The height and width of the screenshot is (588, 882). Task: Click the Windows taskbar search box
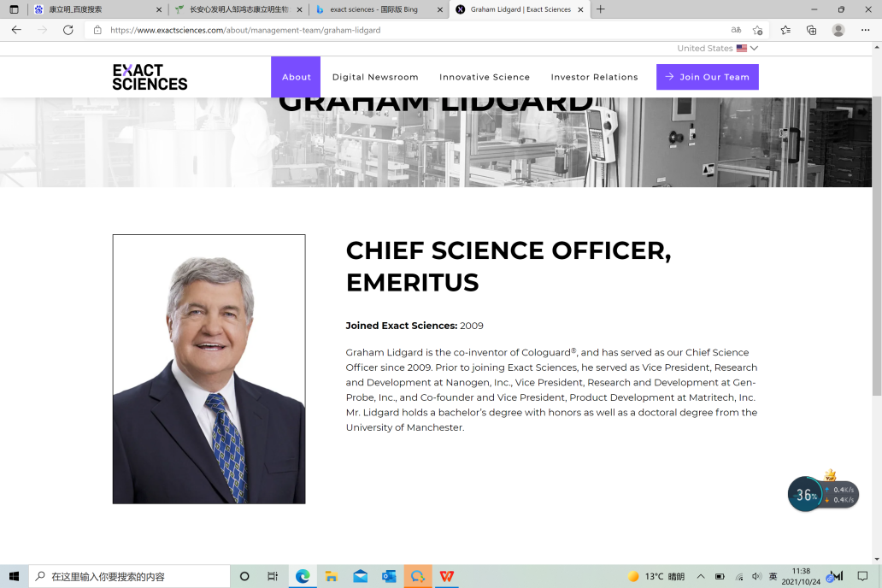[x=129, y=576]
